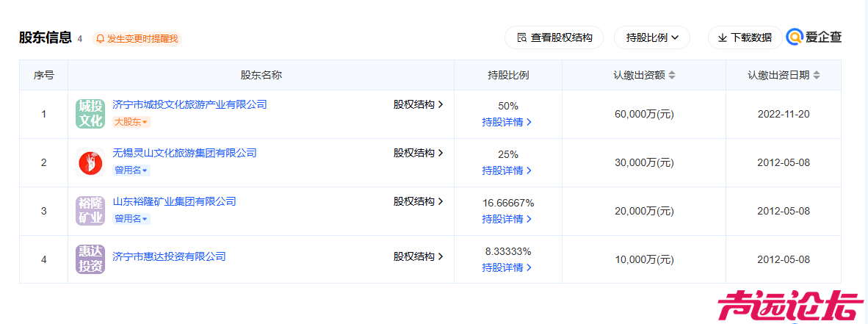Open 股权结构 for 山东裕隆矿业集团

(x=419, y=201)
